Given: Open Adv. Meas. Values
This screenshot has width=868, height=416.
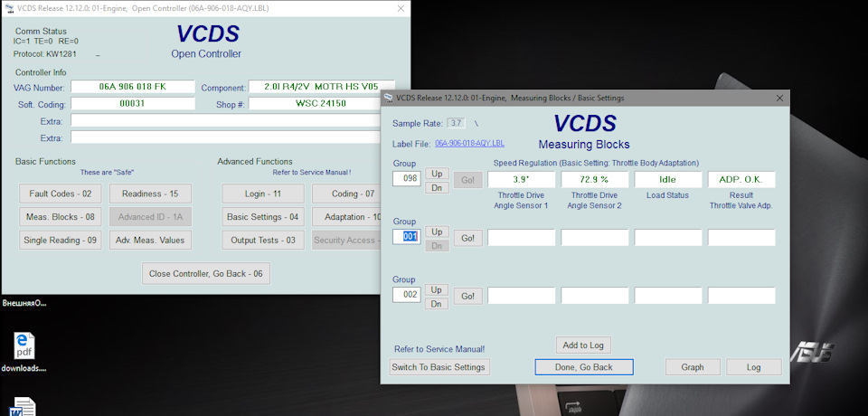Looking at the screenshot, I should [151, 241].
